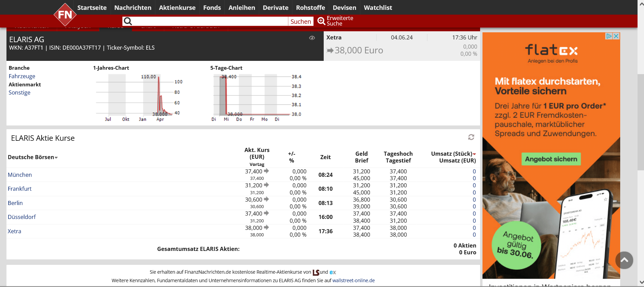Toggle the watchlist eye icon for ELARIS AG
The image size is (644, 289).
point(312,38)
